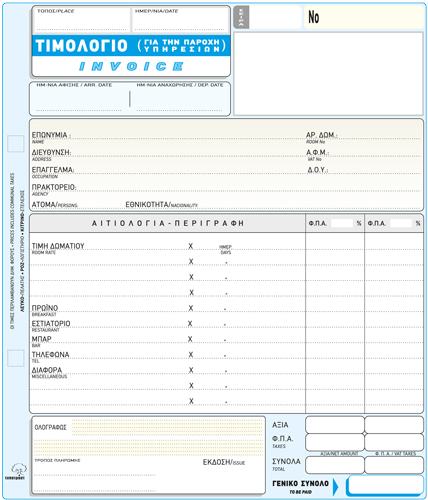This screenshot has height=500, width=428.
Task: Click the X multiplier on ΠΡΩΪΝΟ row
Action: pos(190,308)
